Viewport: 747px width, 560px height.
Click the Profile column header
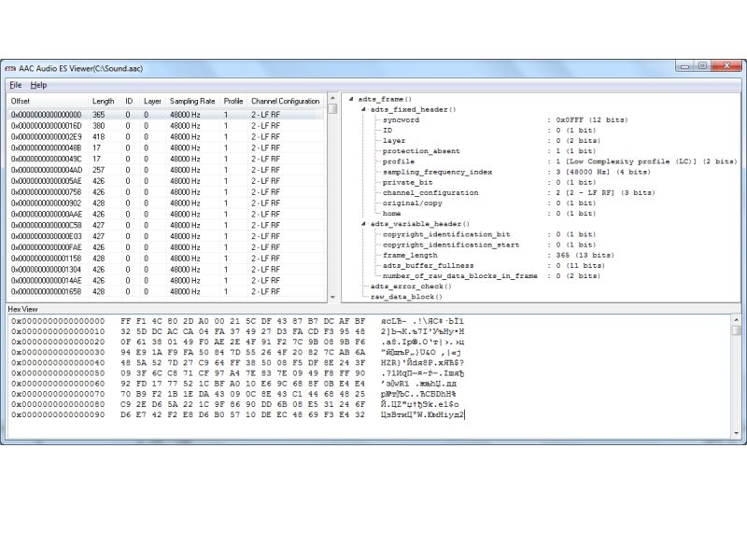(233, 101)
